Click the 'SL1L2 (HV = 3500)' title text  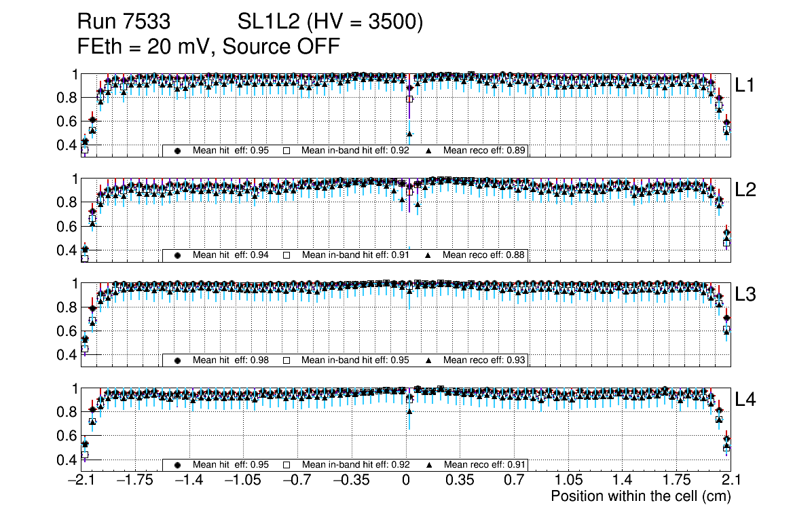coord(331,23)
